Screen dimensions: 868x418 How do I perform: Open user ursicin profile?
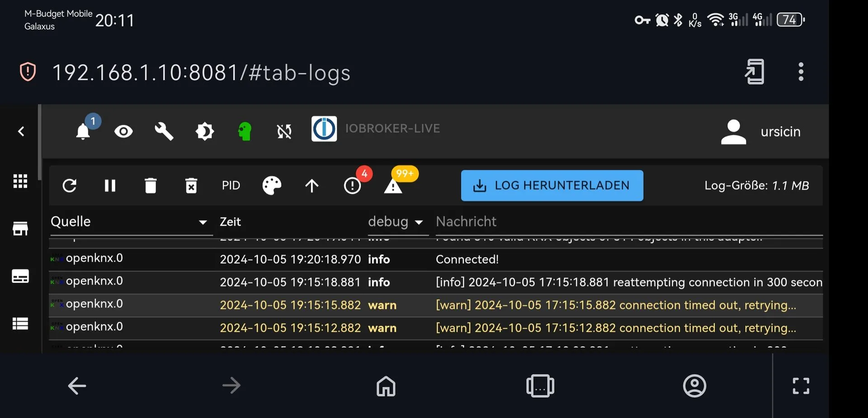pyautogui.click(x=760, y=132)
